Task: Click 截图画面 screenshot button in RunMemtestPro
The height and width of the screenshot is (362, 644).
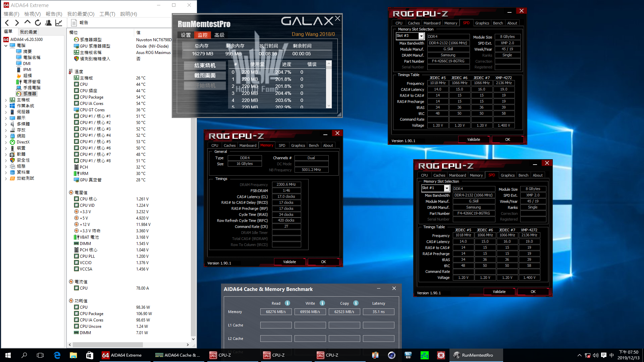Action: click(205, 75)
